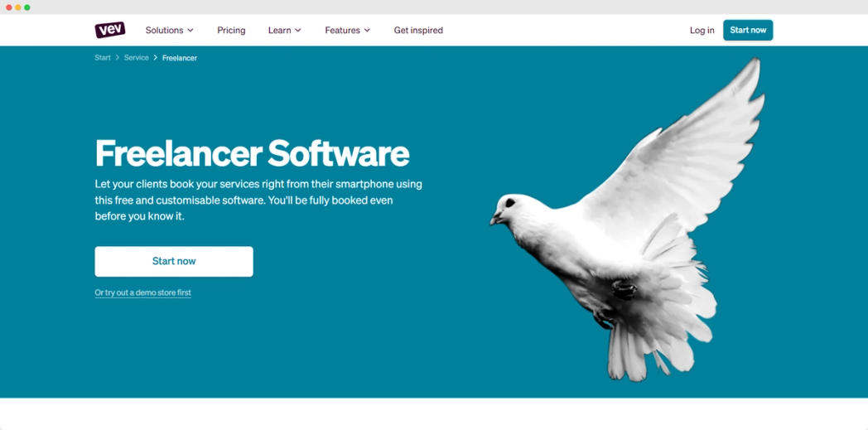Go to the Start breadcrumb
This screenshot has height=430, width=868.
pyautogui.click(x=103, y=57)
